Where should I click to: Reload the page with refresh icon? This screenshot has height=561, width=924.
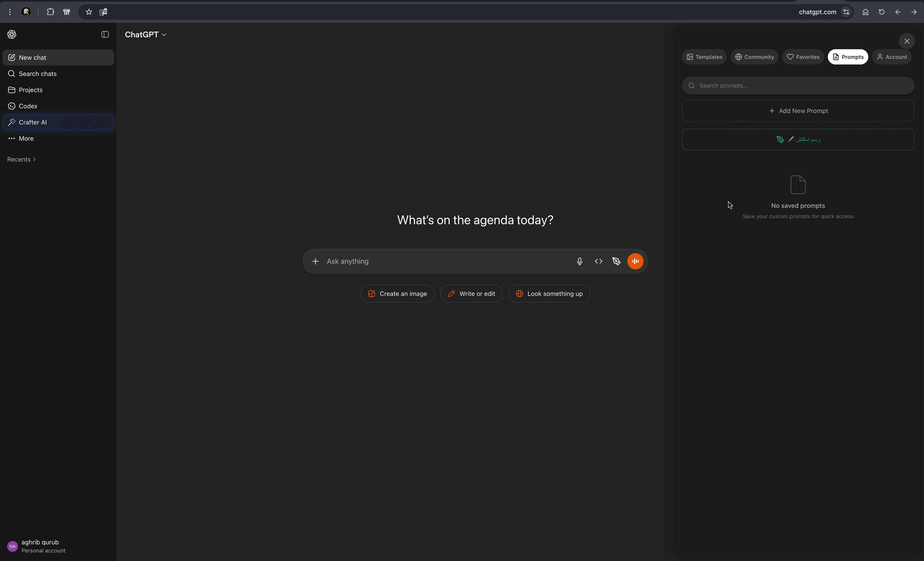[882, 12]
